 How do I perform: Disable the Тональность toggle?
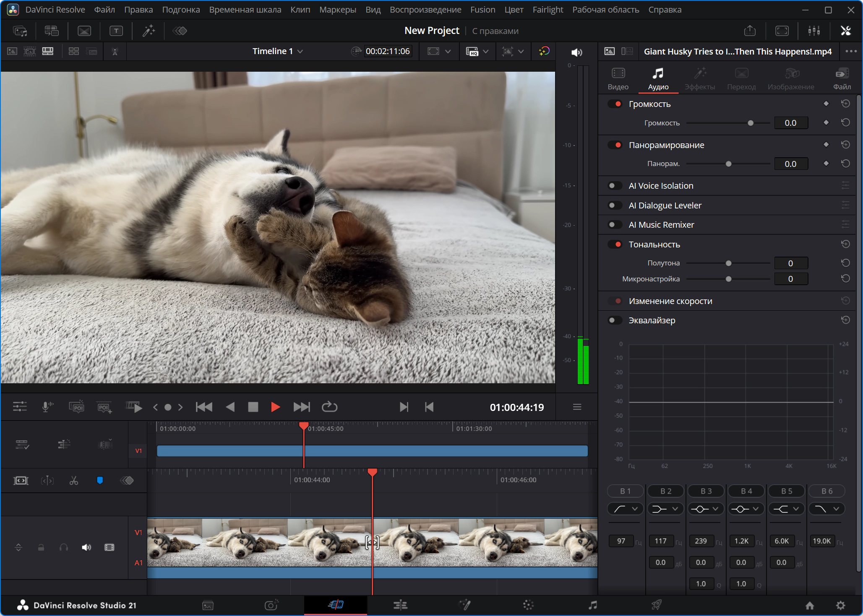[615, 244]
